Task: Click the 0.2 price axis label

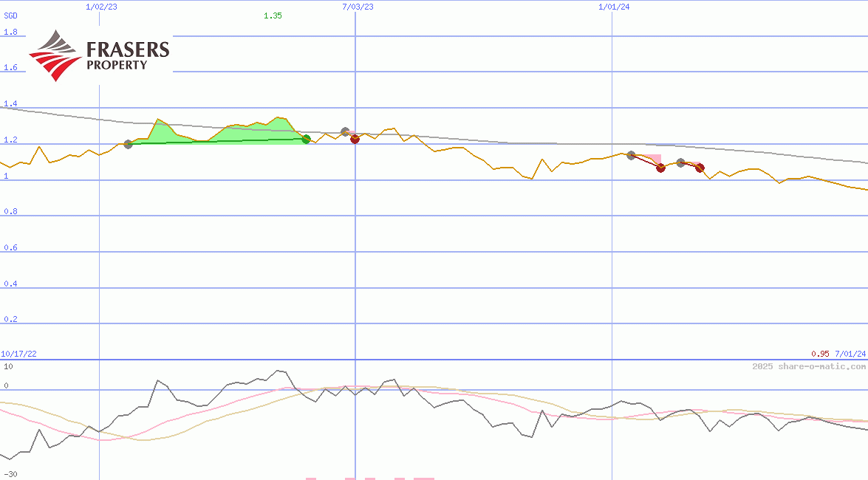Action: [10, 320]
